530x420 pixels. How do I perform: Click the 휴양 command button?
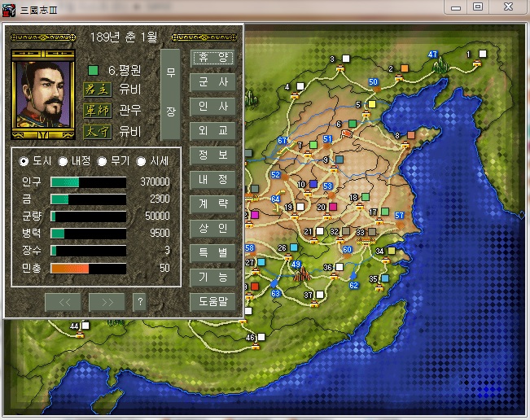point(212,58)
